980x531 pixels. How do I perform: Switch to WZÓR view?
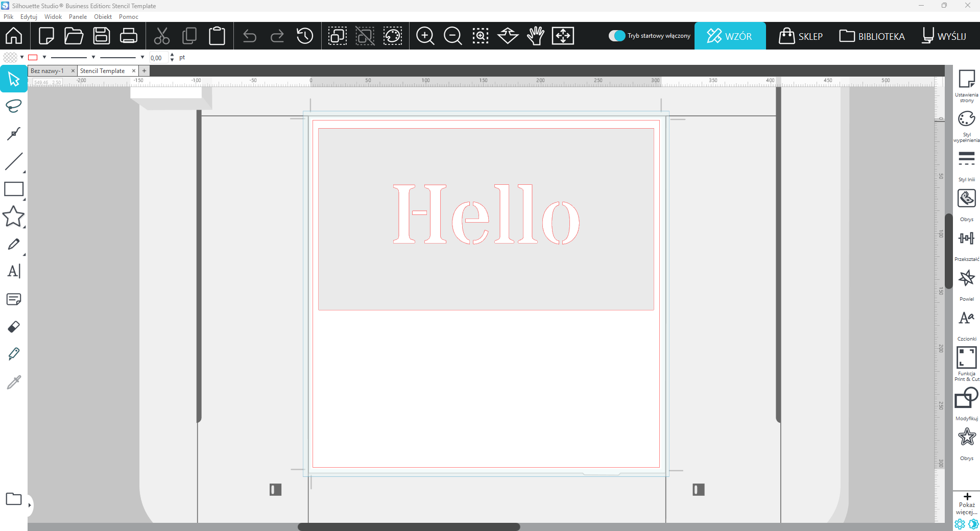point(730,36)
